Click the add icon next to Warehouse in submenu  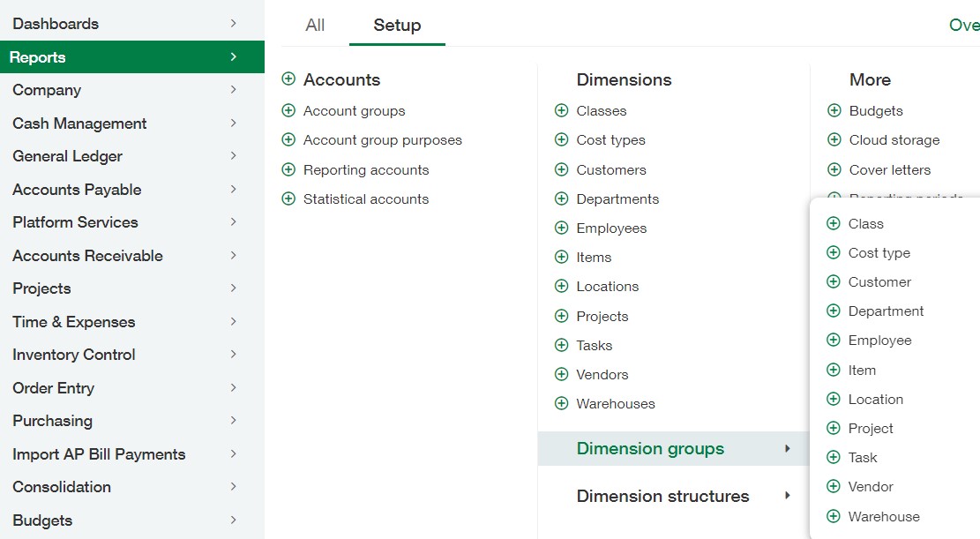[x=834, y=517]
